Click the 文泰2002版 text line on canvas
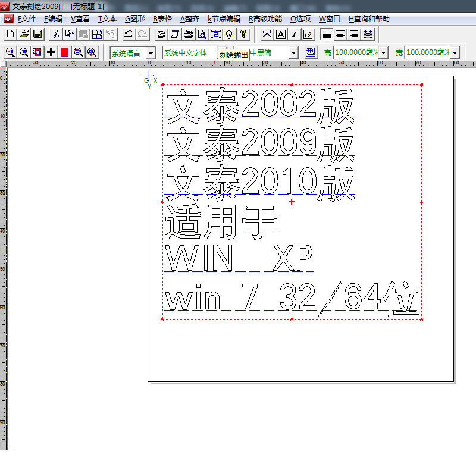Screen dimensions: 476x476 coord(260,106)
